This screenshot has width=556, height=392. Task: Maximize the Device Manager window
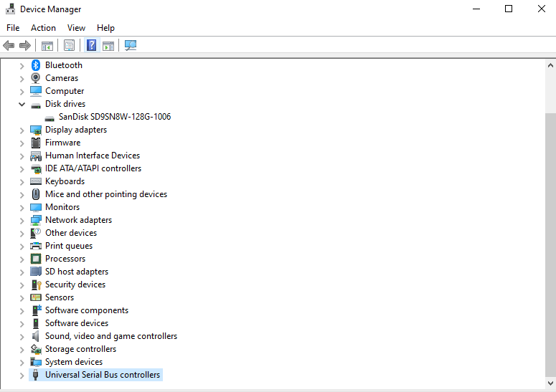point(509,9)
